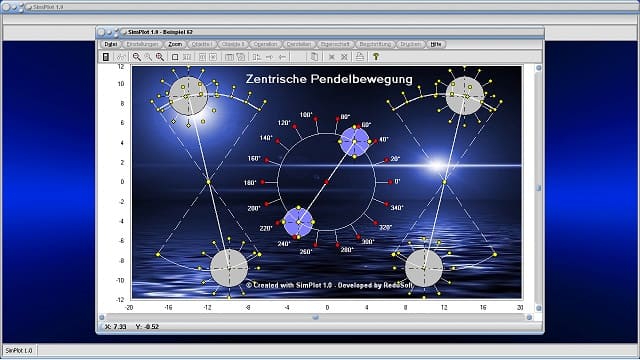Click the greyed middle magnifier icon
Screen dimensions: 640x360
point(148,57)
